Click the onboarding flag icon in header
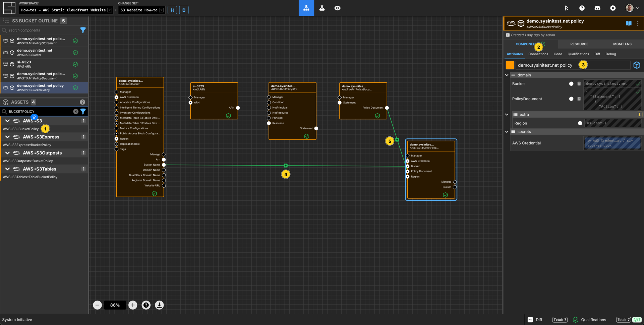The width and height of the screenshot is (644, 325). point(566,8)
